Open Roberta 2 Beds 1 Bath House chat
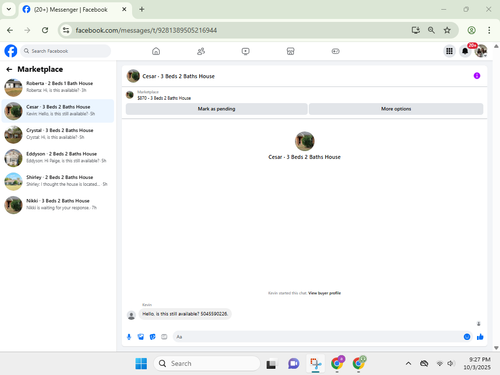The width and height of the screenshot is (500, 375). coord(58,87)
